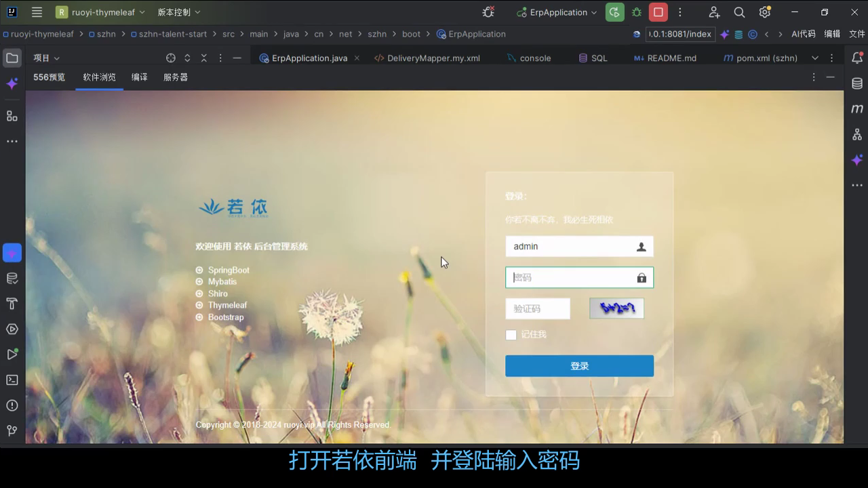Open the Git version control tool window
868x488 pixels.
(12, 431)
